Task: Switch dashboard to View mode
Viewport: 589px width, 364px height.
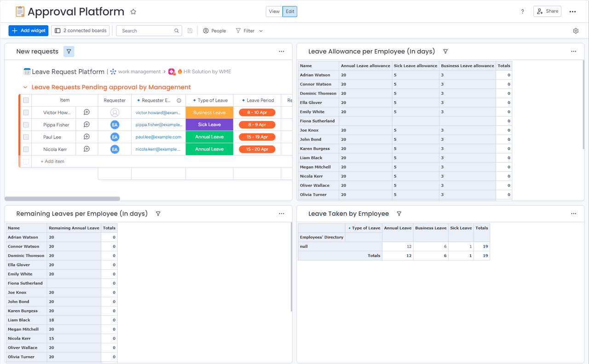Action: [274, 12]
